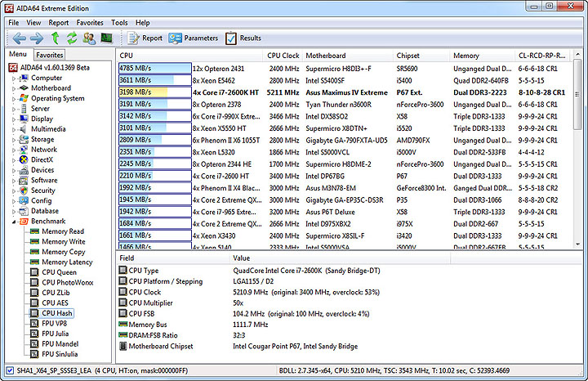Screen dimensions: 588x381
Task: Open the Report toolbar button
Action: (x=145, y=38)
